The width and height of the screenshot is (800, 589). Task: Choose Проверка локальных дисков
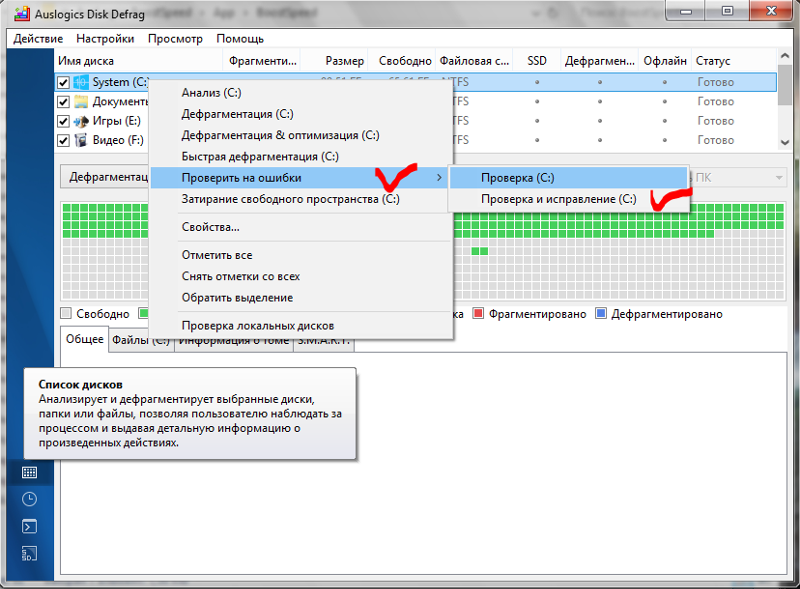(x=302, y=326)
